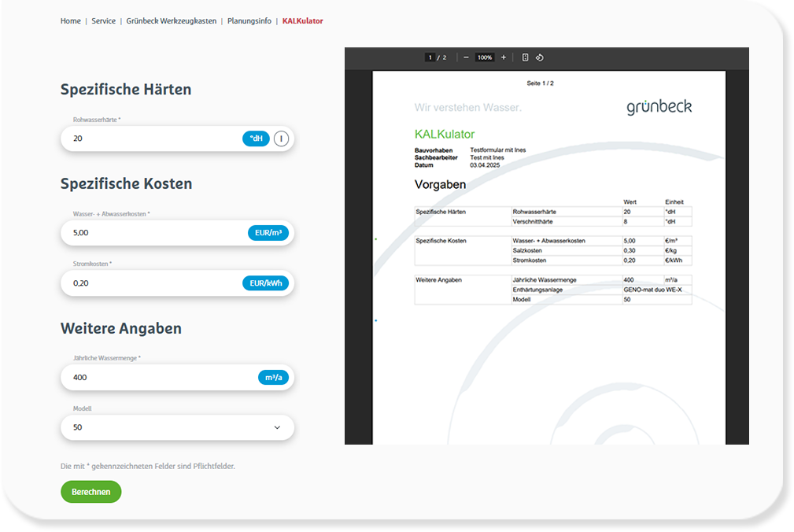Screen dimensions: 794x532
Task: Click the 100% zoom level field
Action: pyautogui.click(x=484, y=57)
